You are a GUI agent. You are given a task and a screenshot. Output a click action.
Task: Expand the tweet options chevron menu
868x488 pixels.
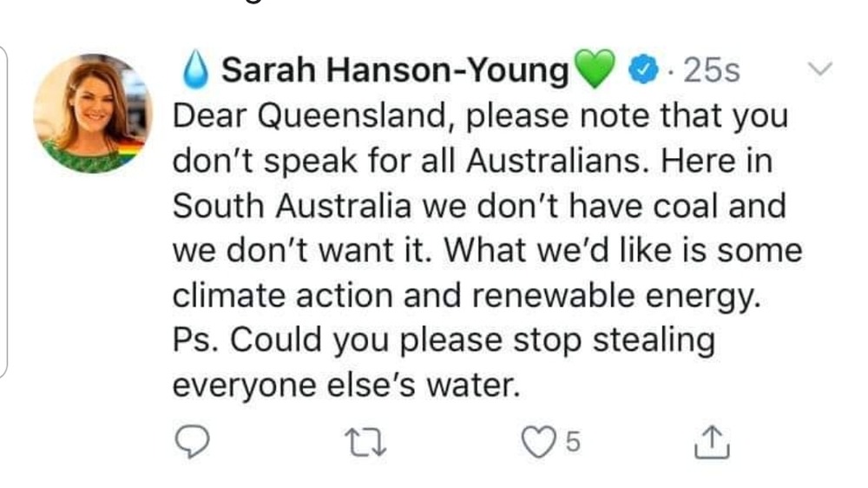819,68
